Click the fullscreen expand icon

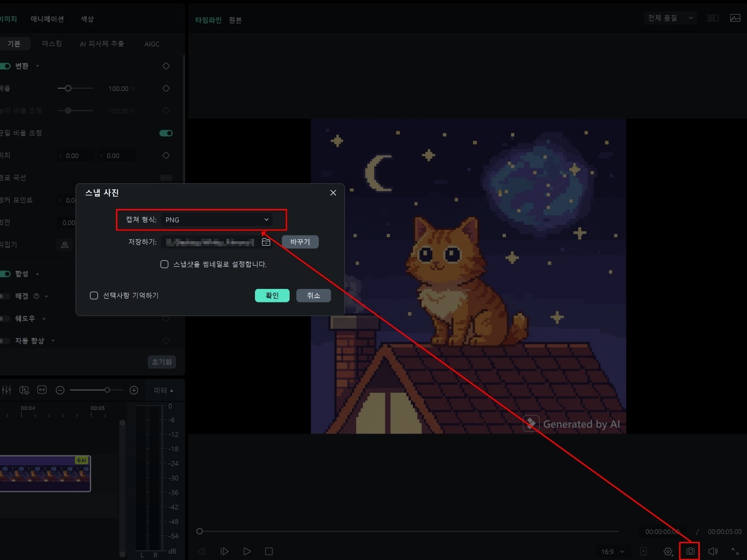735,551
